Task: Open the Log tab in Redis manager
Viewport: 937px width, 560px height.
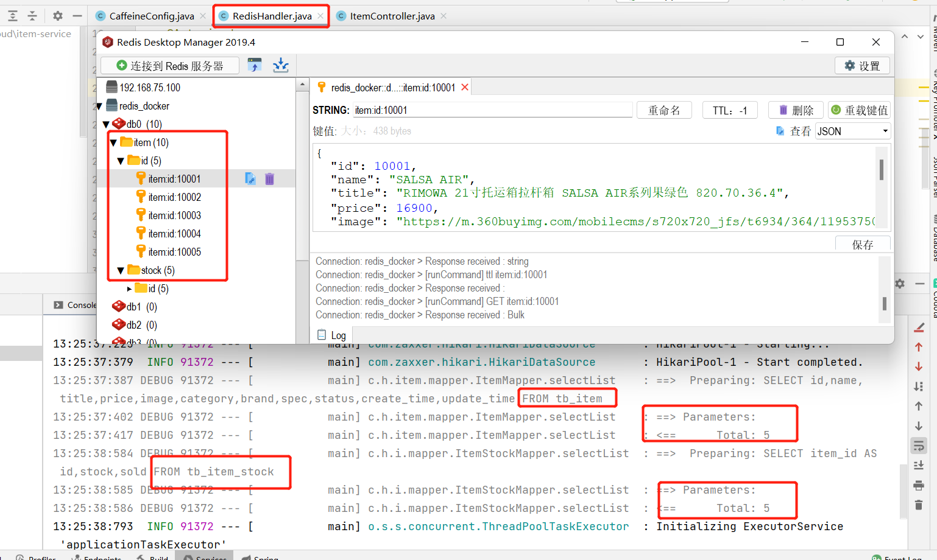Action: point(332,335)
